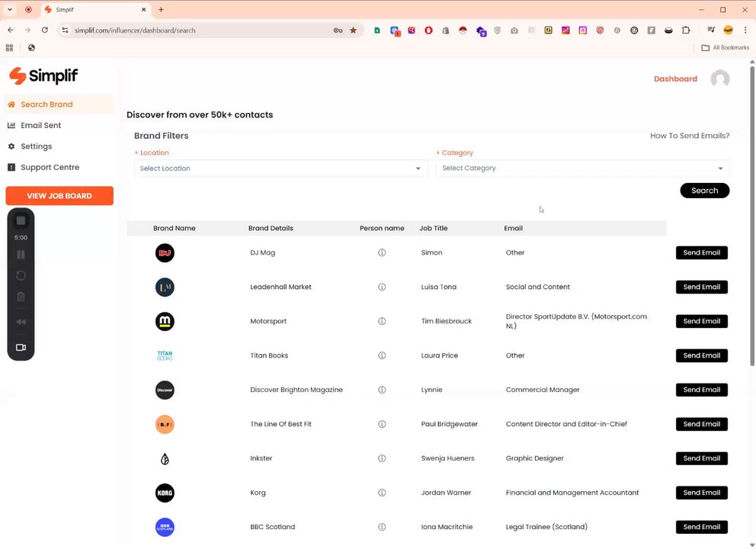Send email to Leadenhall Market
756x549 pixels.
[x=702, y=287]
